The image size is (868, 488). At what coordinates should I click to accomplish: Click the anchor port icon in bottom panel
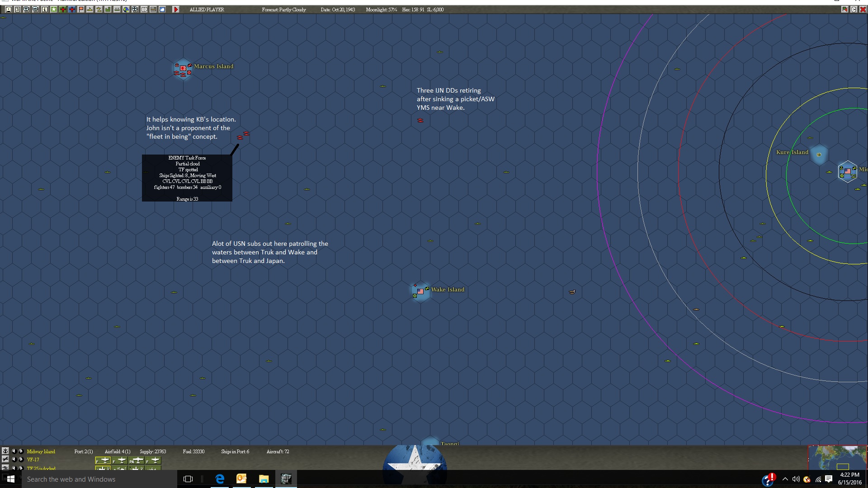[5, 451]
